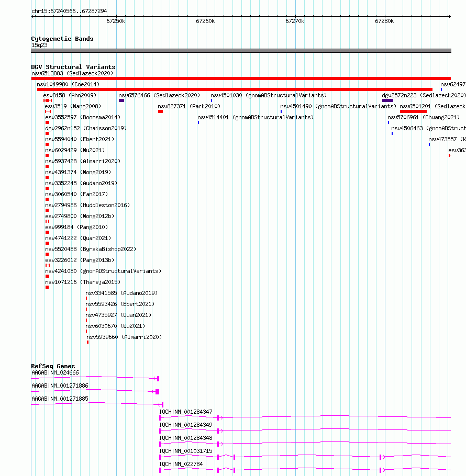466x476 pixels.
Task: Click the nsv6030670 (Wu2021) label
Action: pos(115,326)
